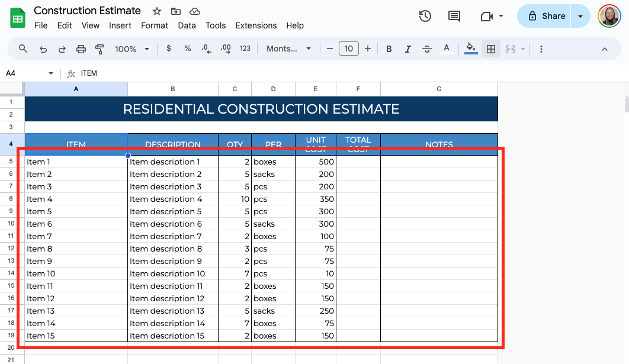The width and height of the screenshot is (629, 364).
Task: Undo the last action
Action: click(x=43, y=49)
